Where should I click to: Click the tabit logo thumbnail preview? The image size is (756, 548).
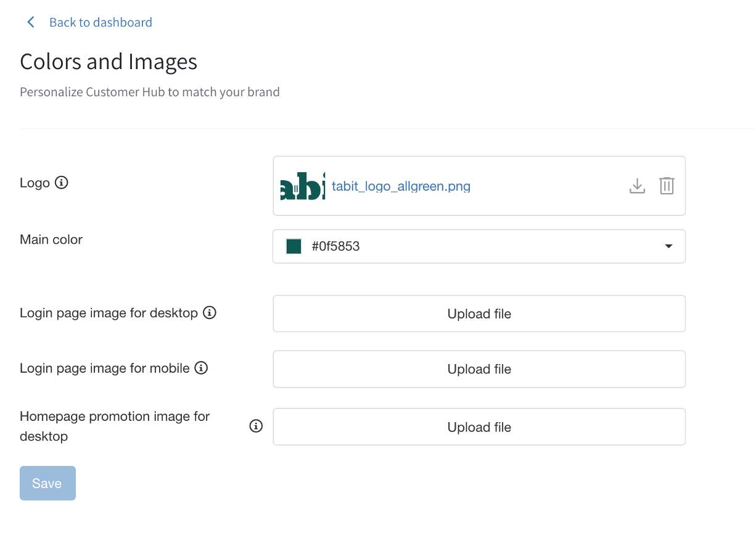(302, 186)
